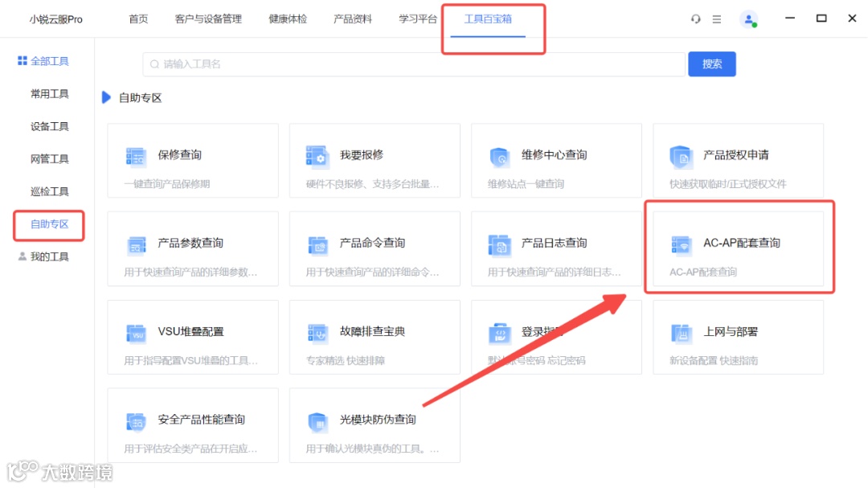Open the 客户与设备管理 tab

click(x=208, y=18)
